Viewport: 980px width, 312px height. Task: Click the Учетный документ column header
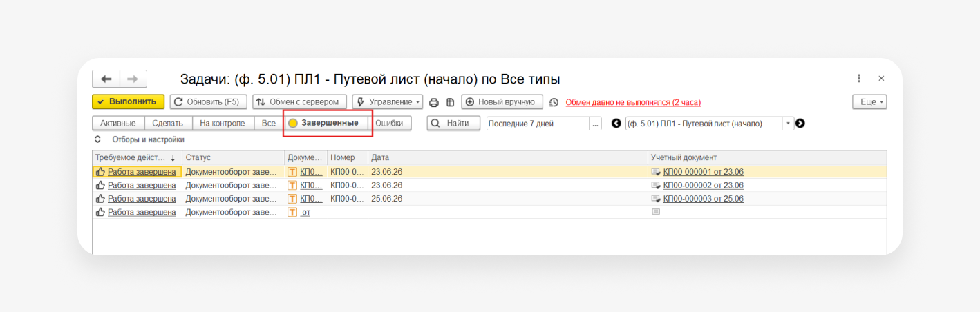[x=767, y=157]
